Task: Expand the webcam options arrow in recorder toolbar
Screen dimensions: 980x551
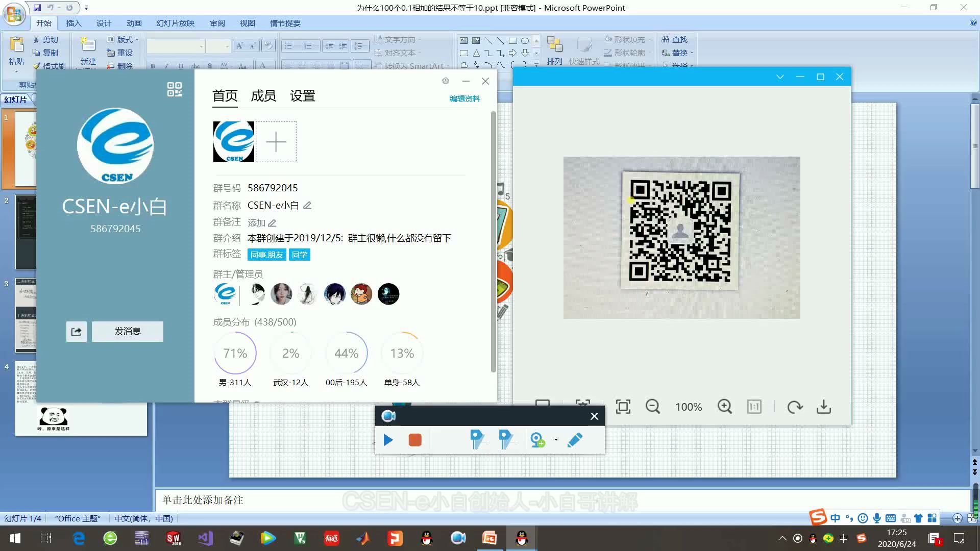Action: [x=556, y=440]
